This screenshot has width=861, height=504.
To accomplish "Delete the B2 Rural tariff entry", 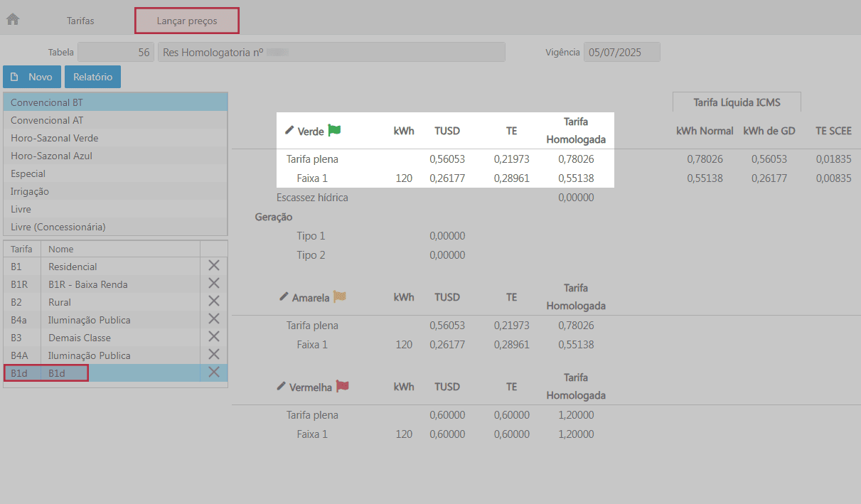I will point(213,301).
